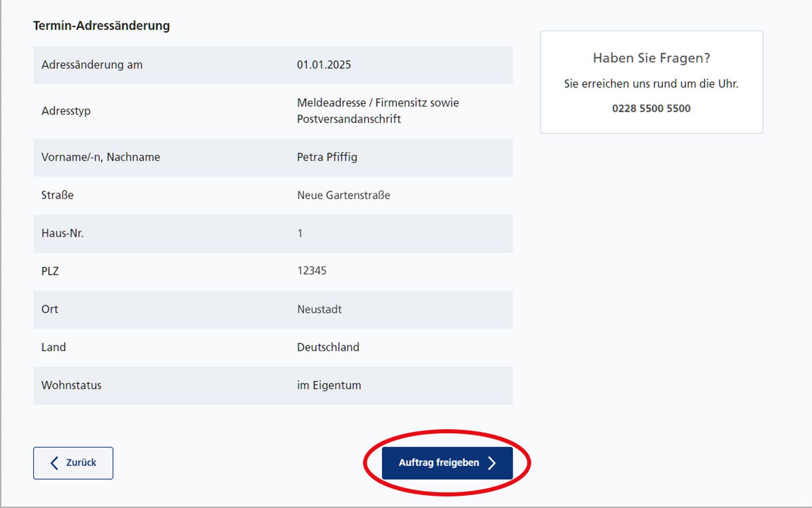
Task: Click the Adresstyp label
Action: (x=66, y=111)
